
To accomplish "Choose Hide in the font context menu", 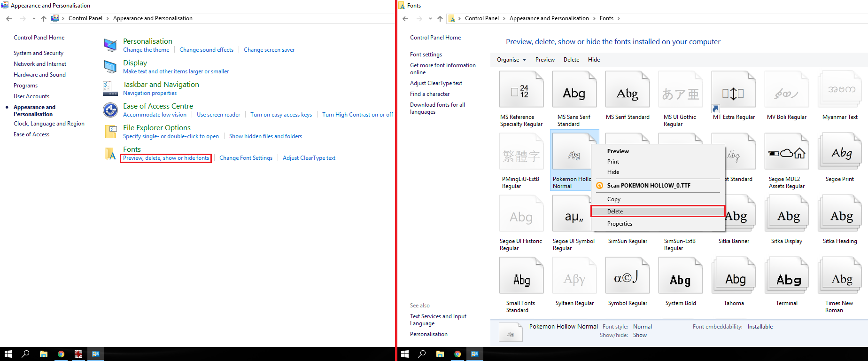I will click(658, 172).
